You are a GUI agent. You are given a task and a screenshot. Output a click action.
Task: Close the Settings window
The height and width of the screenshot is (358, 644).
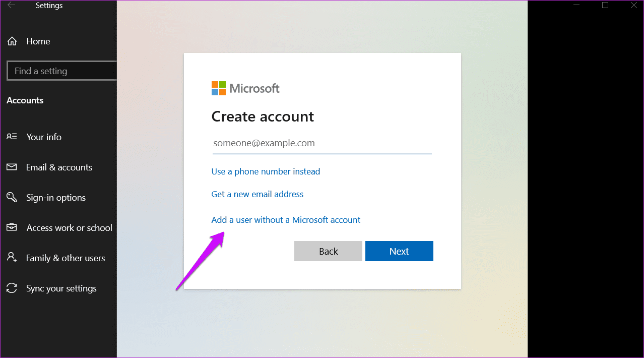[x=633, y=5]
